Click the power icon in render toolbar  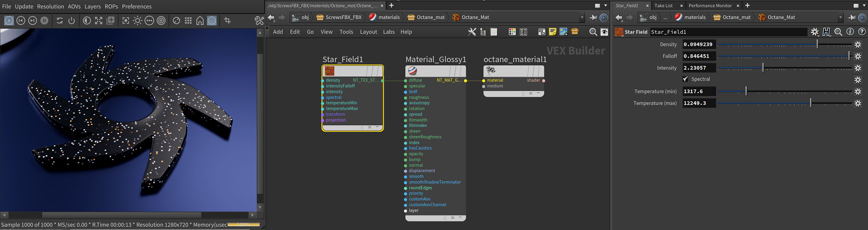coord(71,21)
